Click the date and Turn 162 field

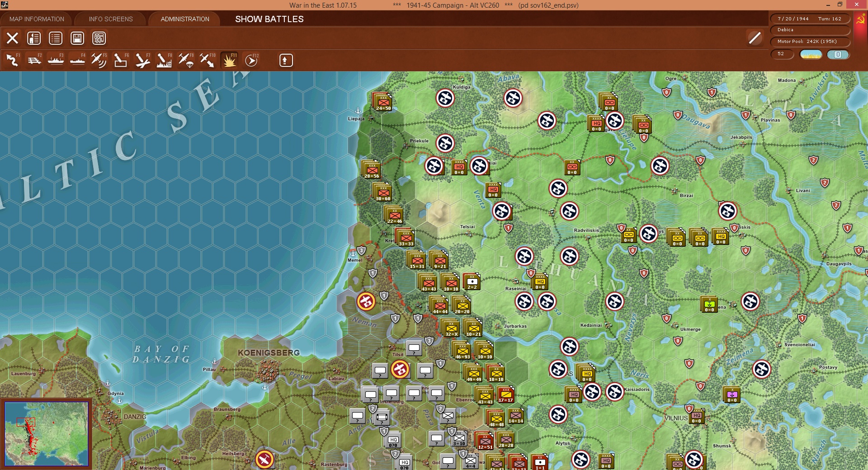[810, 19]
